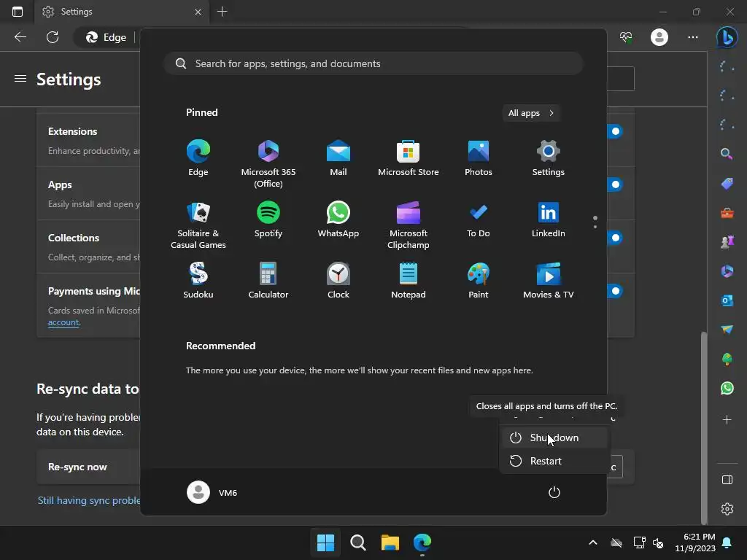Click the Windows Start button
Screen dimensions: 747x560
pyautogui.click(x=325, y=542)
